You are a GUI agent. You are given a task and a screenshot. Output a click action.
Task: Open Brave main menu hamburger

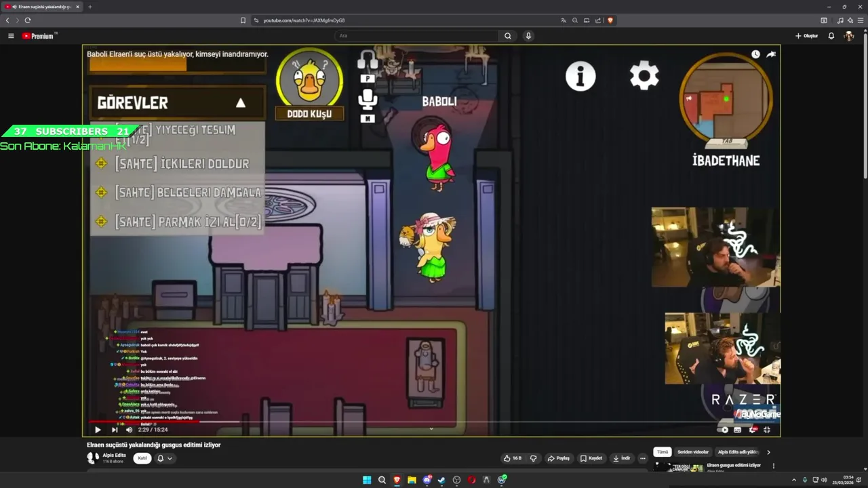click(x=861, y=20)
